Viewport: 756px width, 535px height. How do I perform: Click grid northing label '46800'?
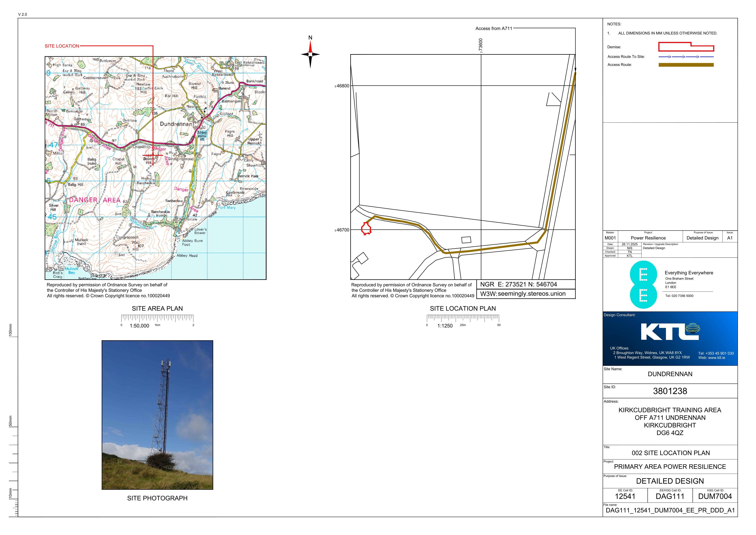pyautogui.click(x=342, y=86)
